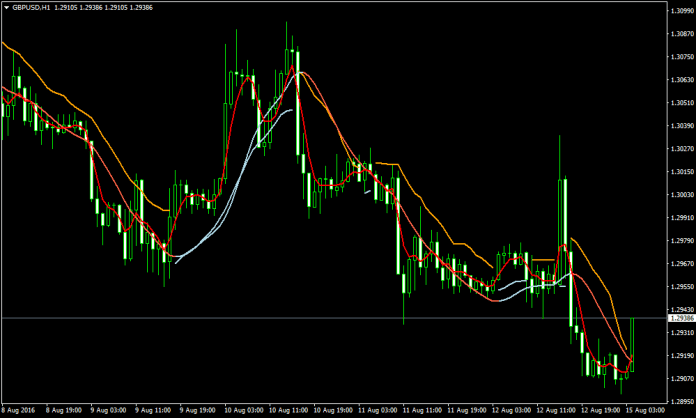Click the 1.28950 price axis label
This screenshot has width=696, height=418.
(x=680, y=401)
